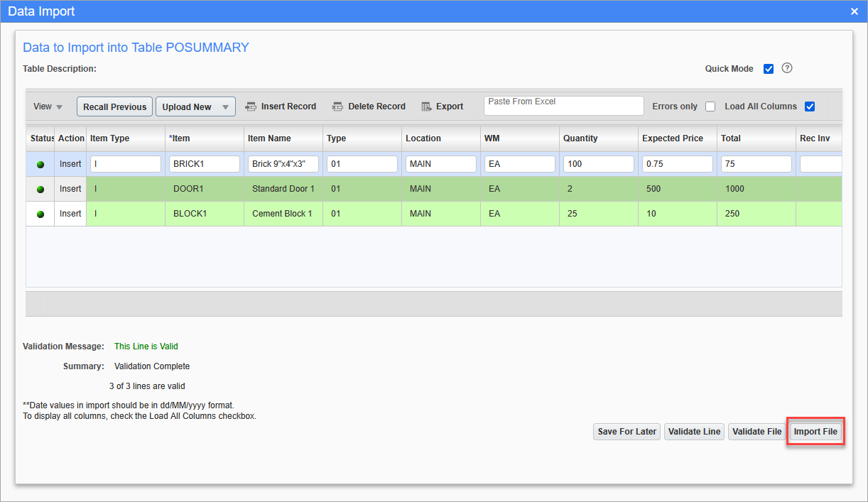The image size is (868, 502).
Task: Click the Total column header
Action: pyautogui.click(x=756, y=138)
